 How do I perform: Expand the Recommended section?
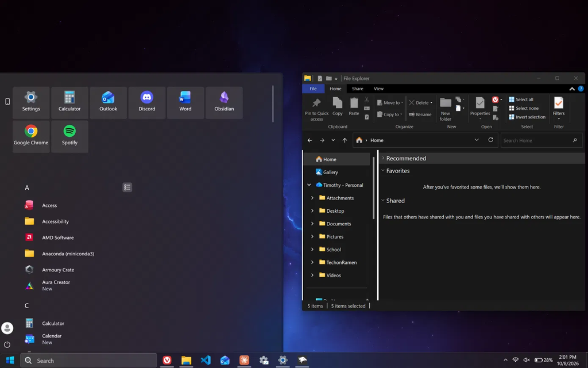click(x=383, y=158)
